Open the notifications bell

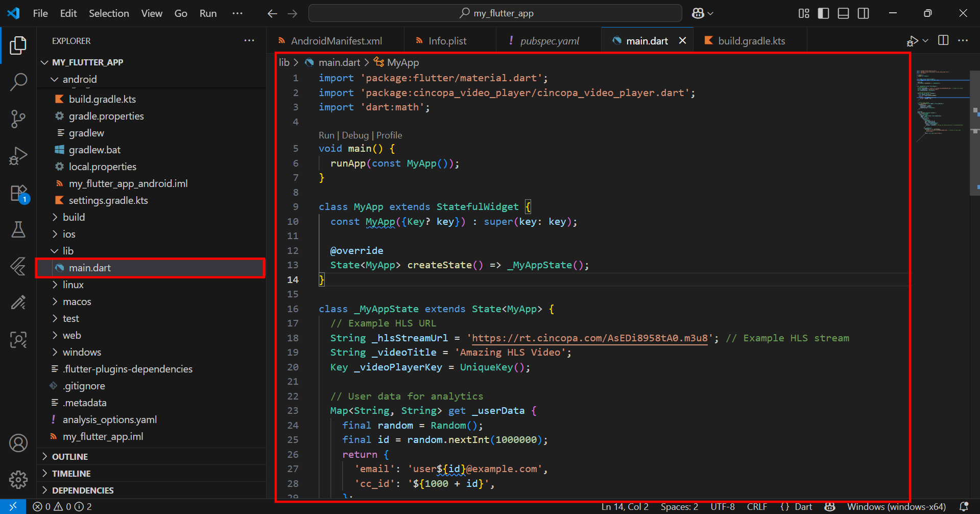(964, 506)
